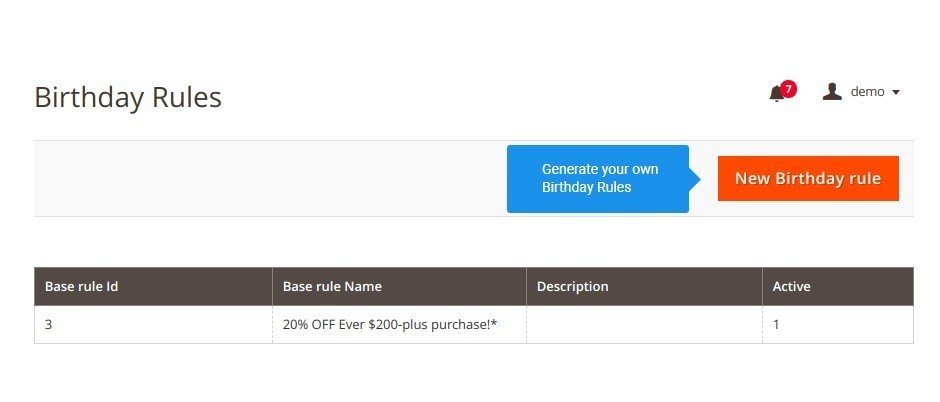Viewport: 940px width, 402px height.
Task: Select the rule row with Id 3
Action: tap(474, 325)
